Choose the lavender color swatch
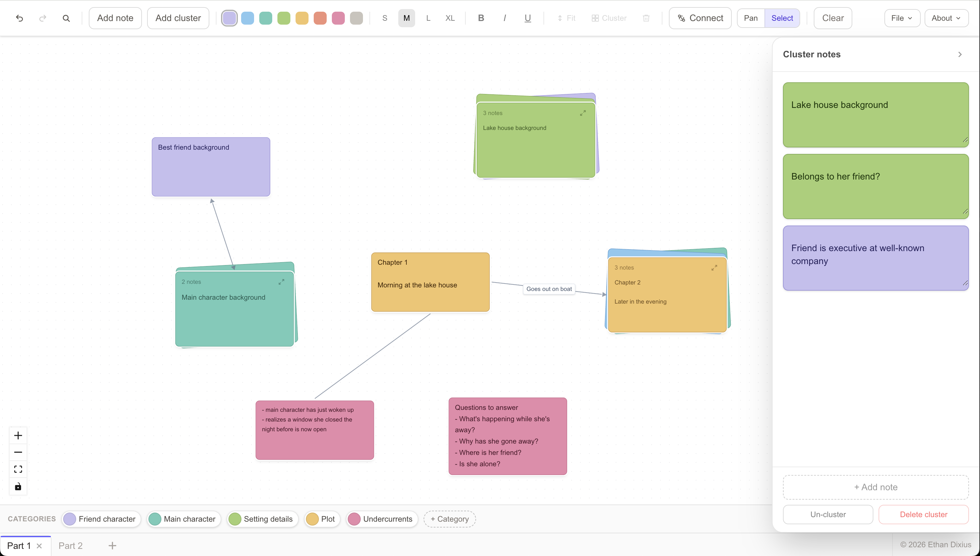The height and width of the screenshot is (556, 980). pyautogui.click(x=229, y=18)
